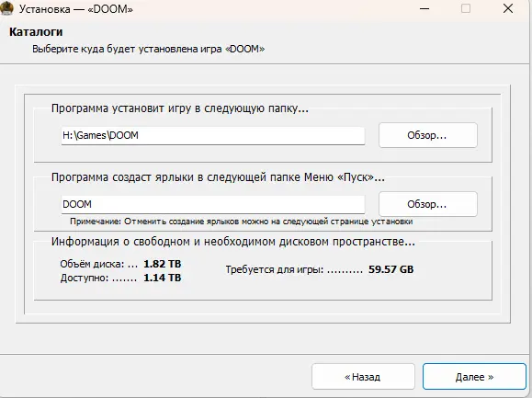
Task: Click the Примечание note about shortcut creation
Action: point(242,222)
